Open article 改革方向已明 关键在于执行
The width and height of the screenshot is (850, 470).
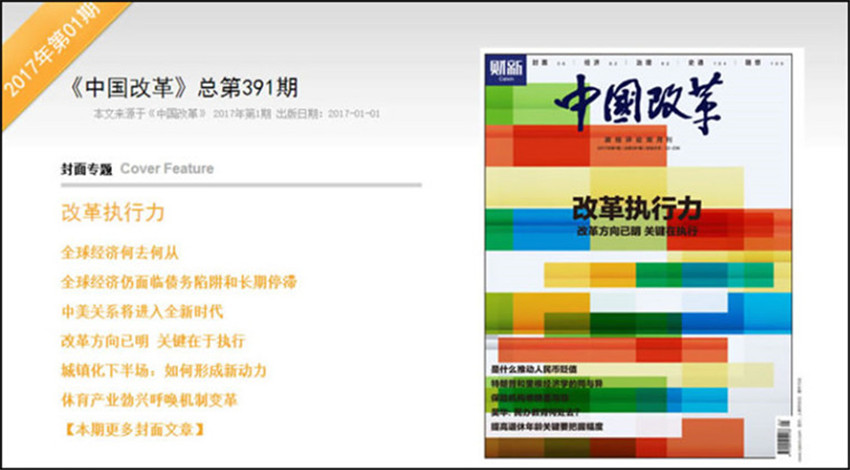(152, 341)
